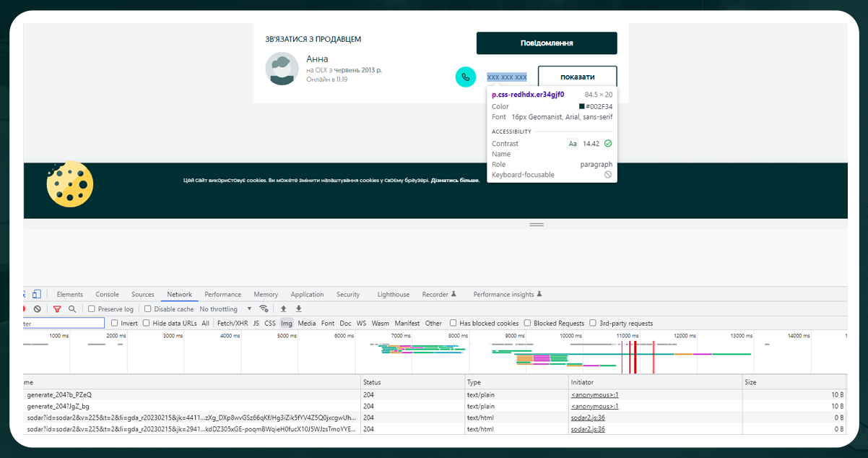868x458 pixels.
Task: Switch to the Console tab
Action: pyautogui.click(x=107, y=294)
